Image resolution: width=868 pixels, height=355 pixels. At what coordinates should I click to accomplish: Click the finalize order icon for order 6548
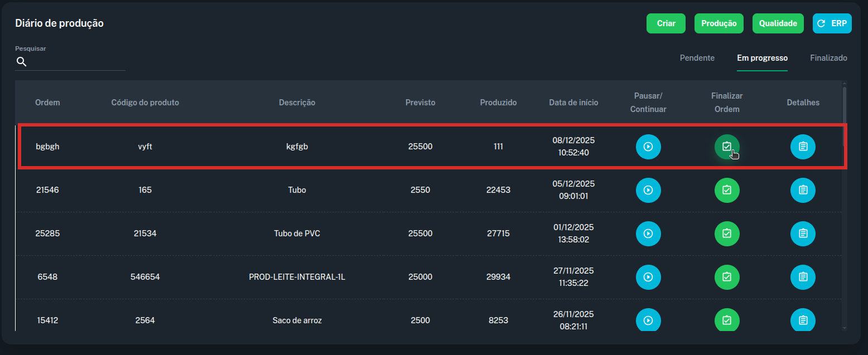pos(727,277)
